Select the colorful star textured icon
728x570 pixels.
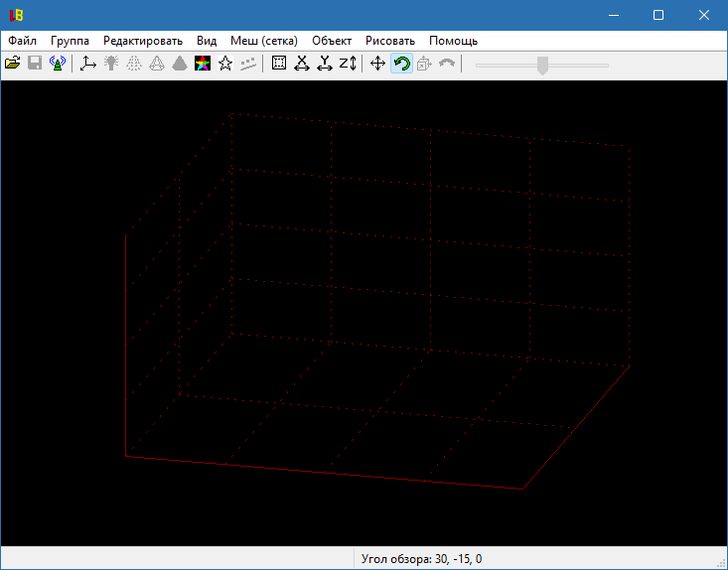(x=203, y=64)
